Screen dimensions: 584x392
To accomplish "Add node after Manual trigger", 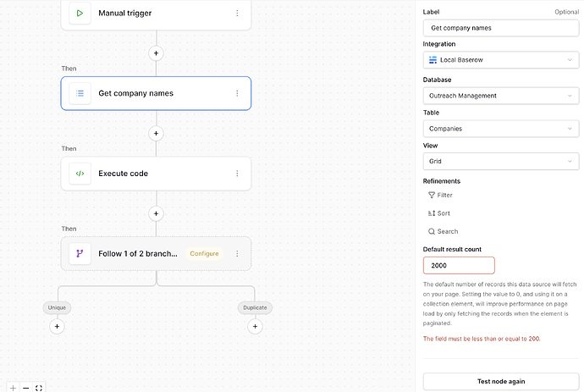I will pyautogui.click(x=156, y=53).
